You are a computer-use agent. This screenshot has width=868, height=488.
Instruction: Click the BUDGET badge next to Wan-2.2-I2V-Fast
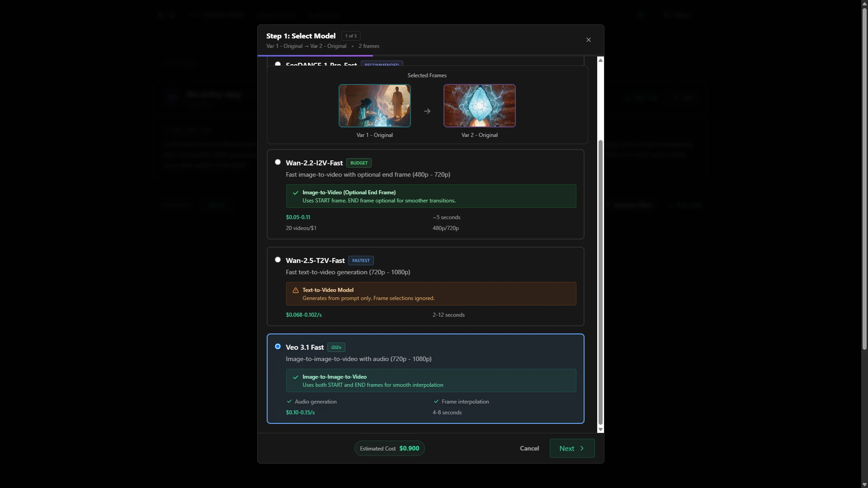pyautogui.click(x=359, y=163)
